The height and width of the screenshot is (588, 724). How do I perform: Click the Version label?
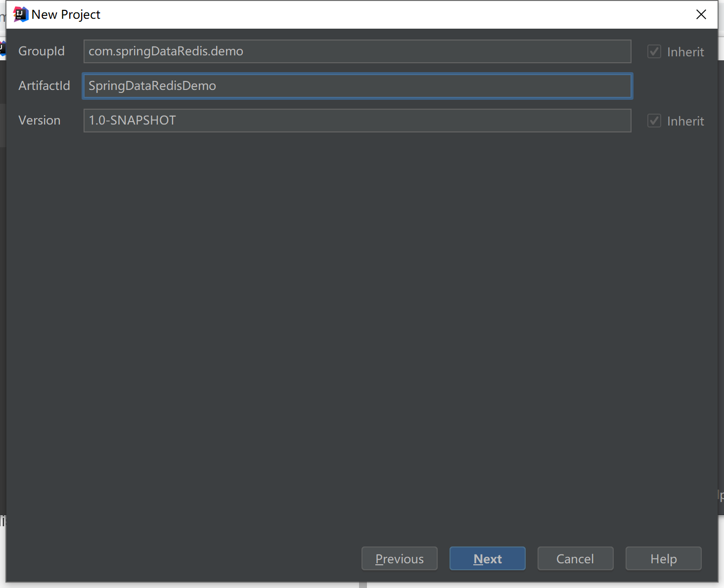point(40,121)
